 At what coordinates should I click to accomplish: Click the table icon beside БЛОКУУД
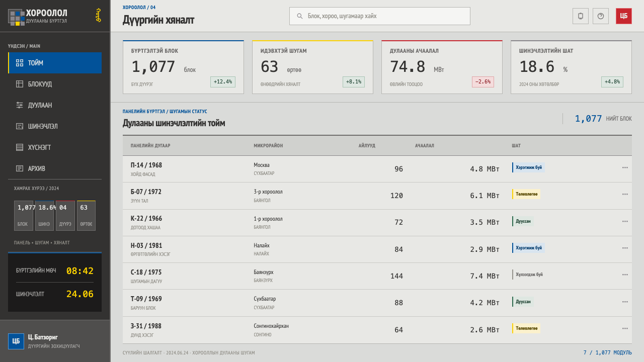pyautogui.click(x=20, y=84)
